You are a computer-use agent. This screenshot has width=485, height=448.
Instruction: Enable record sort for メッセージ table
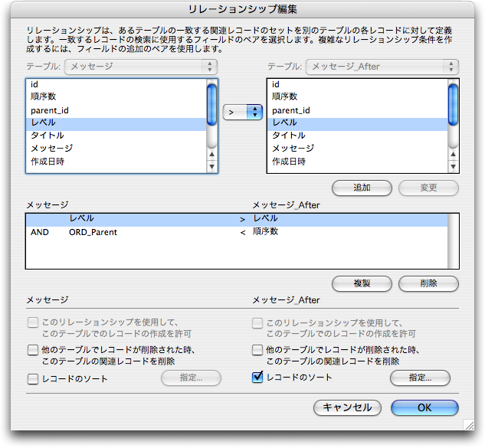pos(33,378)
